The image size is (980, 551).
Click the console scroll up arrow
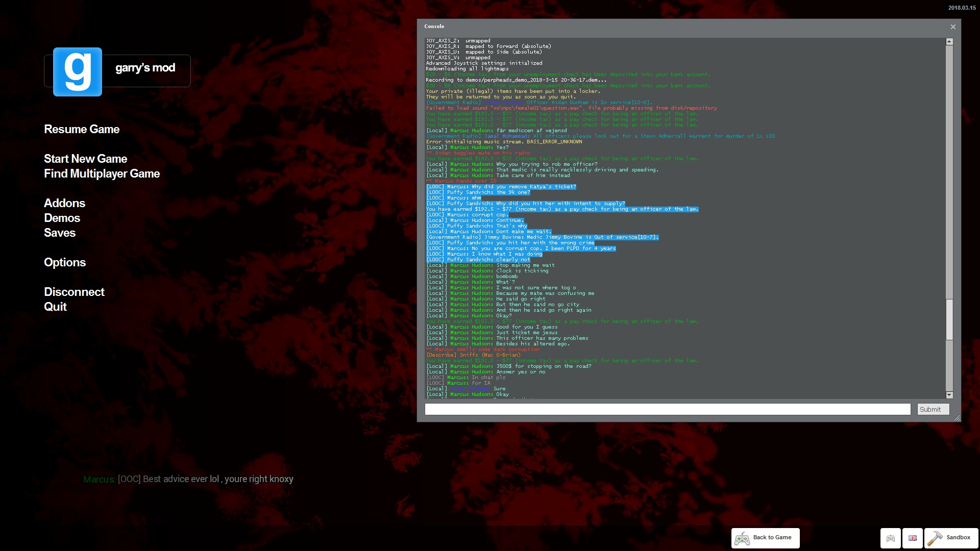pos(949,42)
